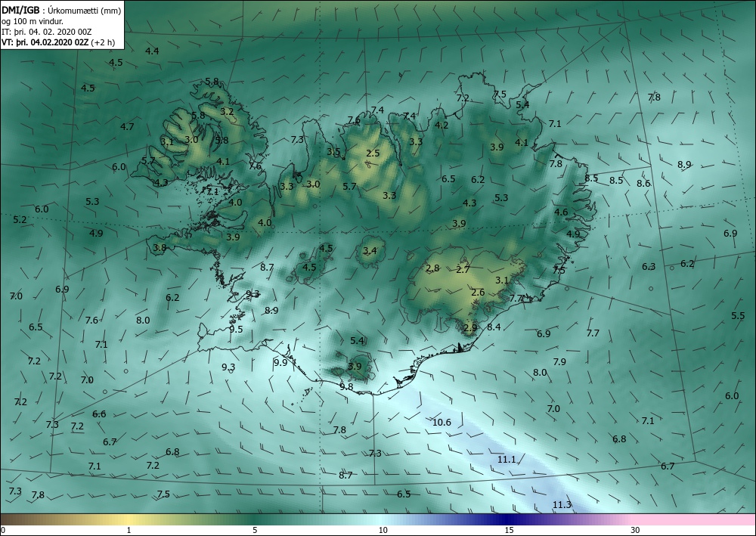
Task: Click the color scale label '10'
Action: [383, 530]
